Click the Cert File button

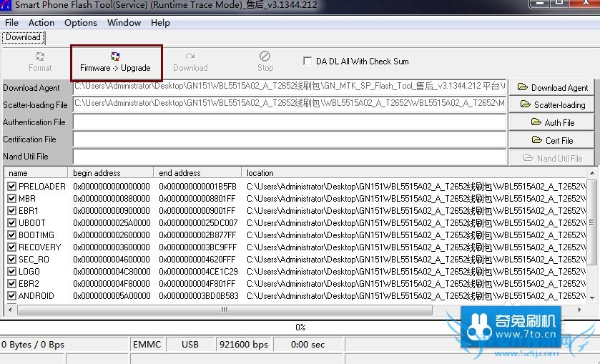(552, 140)
